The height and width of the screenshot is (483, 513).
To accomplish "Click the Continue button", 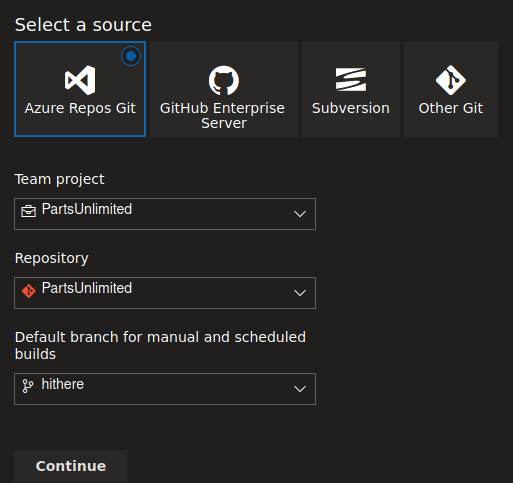I will pyautogui.click(x=71, y=466).
